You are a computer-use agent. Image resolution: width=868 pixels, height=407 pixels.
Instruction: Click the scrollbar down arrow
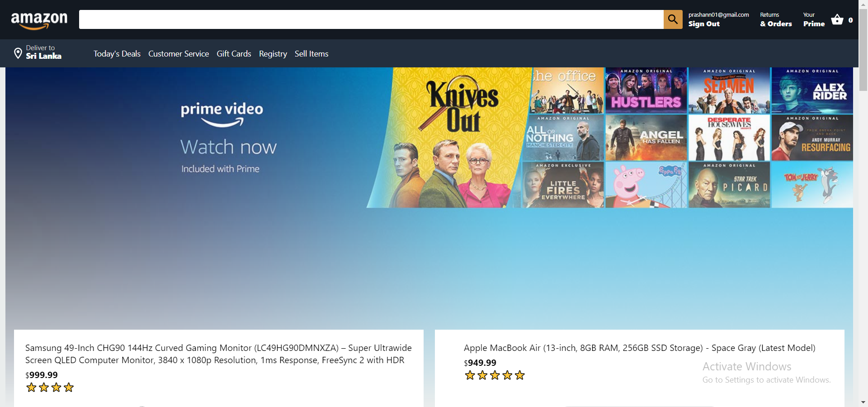(863, 402)
